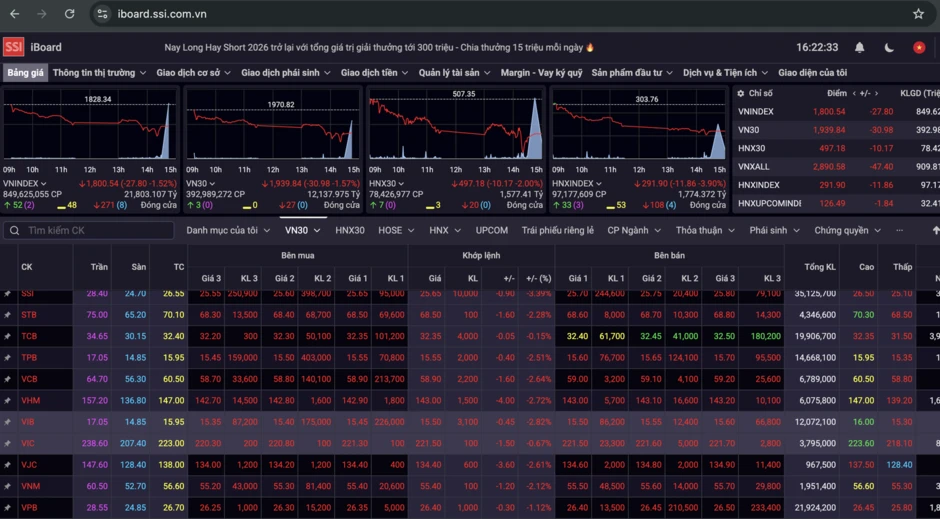Sort by Tổng KL column header

pos(820,267)
